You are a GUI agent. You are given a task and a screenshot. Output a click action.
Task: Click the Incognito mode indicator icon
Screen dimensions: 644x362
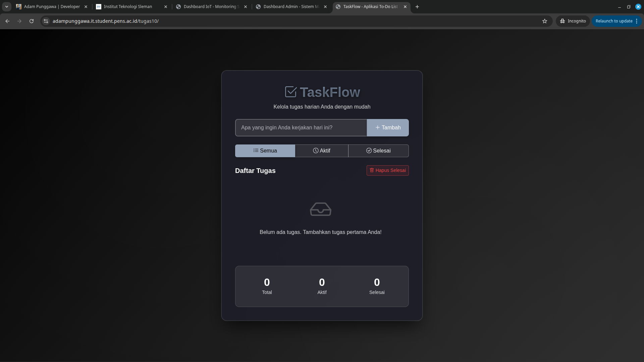[562, 21]
